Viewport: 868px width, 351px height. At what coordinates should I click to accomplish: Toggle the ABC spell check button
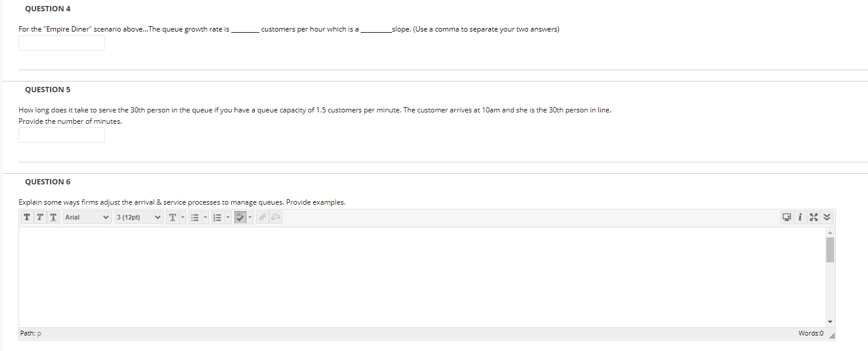pyautogui.click(x=240, y=217)
